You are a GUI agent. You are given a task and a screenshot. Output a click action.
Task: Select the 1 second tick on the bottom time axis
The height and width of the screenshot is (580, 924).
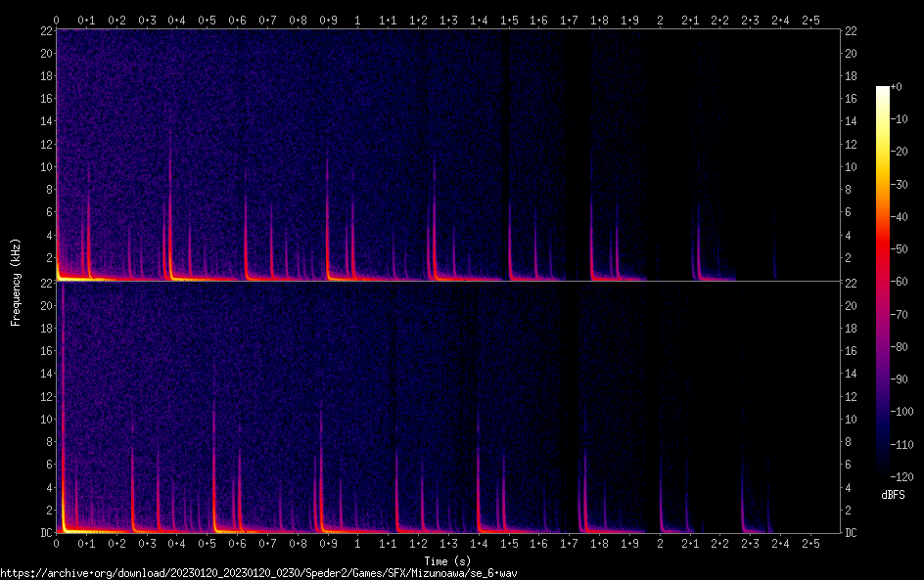357,543
